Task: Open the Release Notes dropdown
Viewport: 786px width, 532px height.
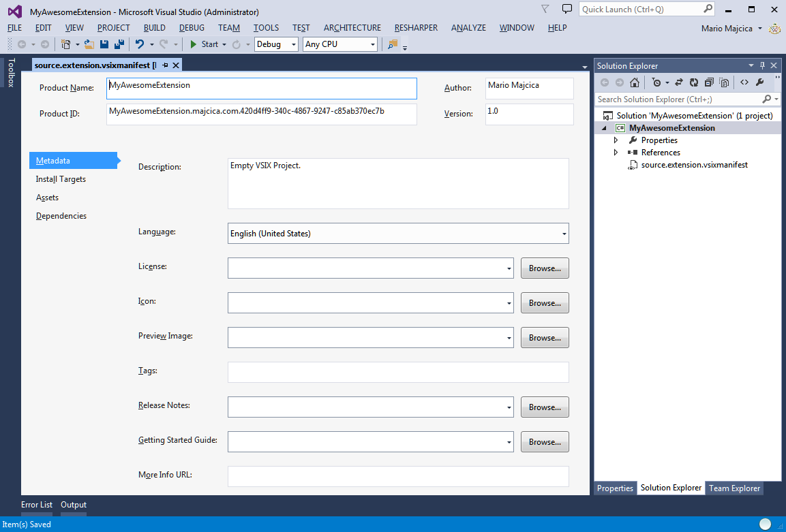Action: [x=509, y=407]
